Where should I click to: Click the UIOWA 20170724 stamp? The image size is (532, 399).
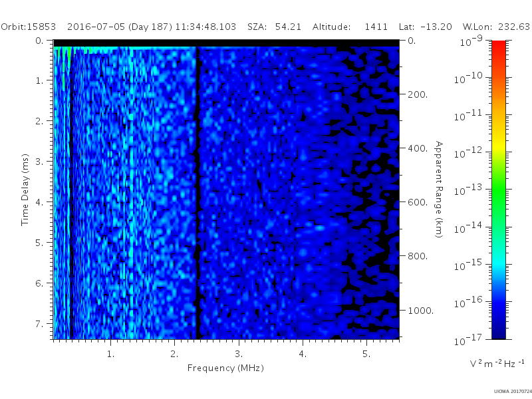coord(513,391)
